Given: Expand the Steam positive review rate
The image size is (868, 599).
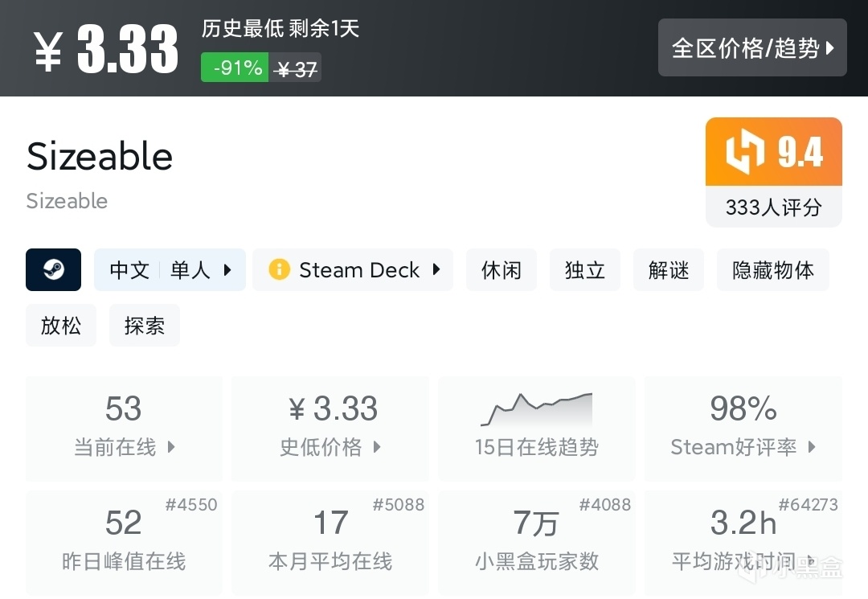Looking at the screenshot, I should click(743, 428).
